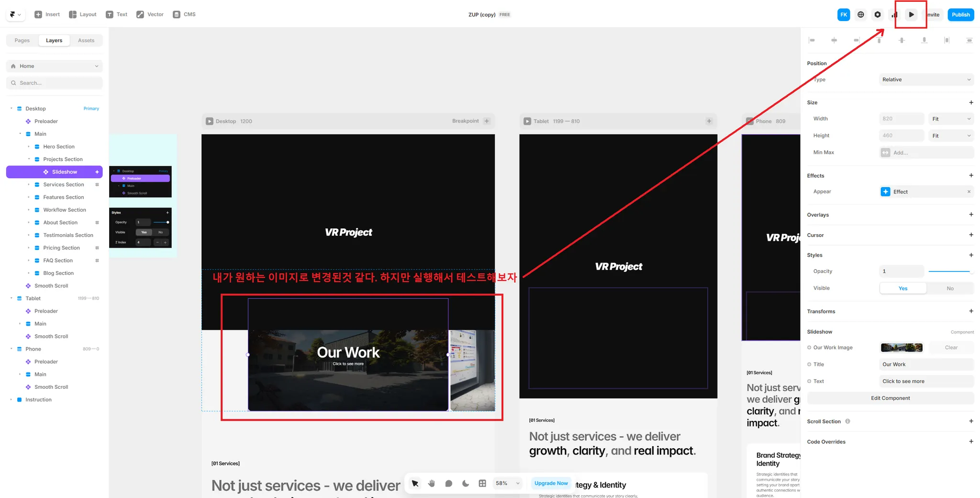980x498 pixels.
Task: Add a Code Override
Action: (971, 441)
